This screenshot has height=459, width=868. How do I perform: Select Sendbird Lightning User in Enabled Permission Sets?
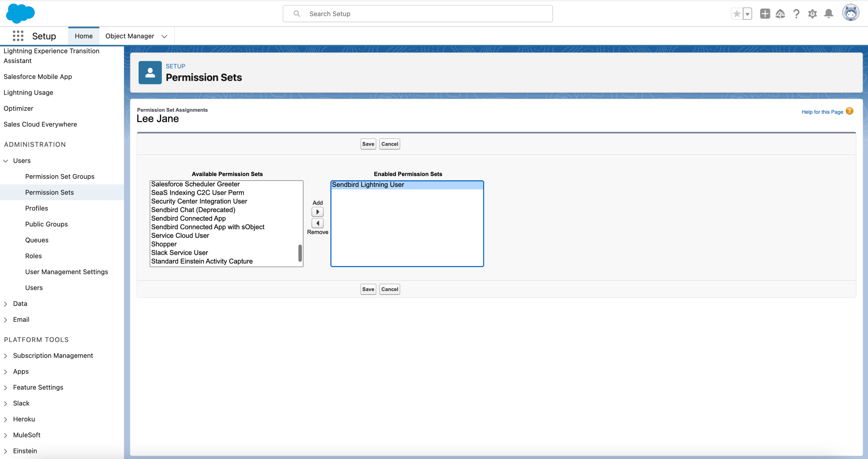[x=368, y=185]
